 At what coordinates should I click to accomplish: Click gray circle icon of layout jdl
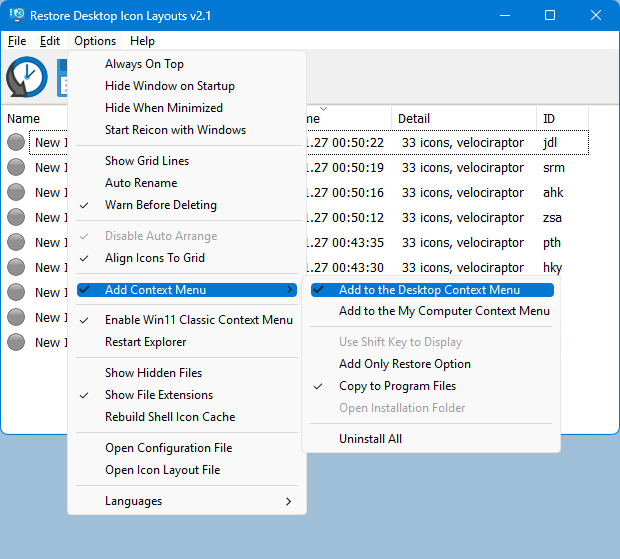point(16,142)
